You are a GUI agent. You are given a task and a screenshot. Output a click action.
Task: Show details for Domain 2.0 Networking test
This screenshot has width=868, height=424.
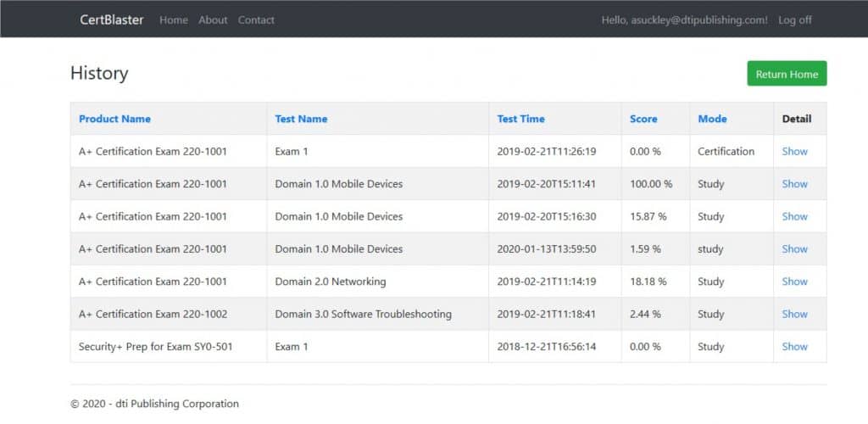794,282
